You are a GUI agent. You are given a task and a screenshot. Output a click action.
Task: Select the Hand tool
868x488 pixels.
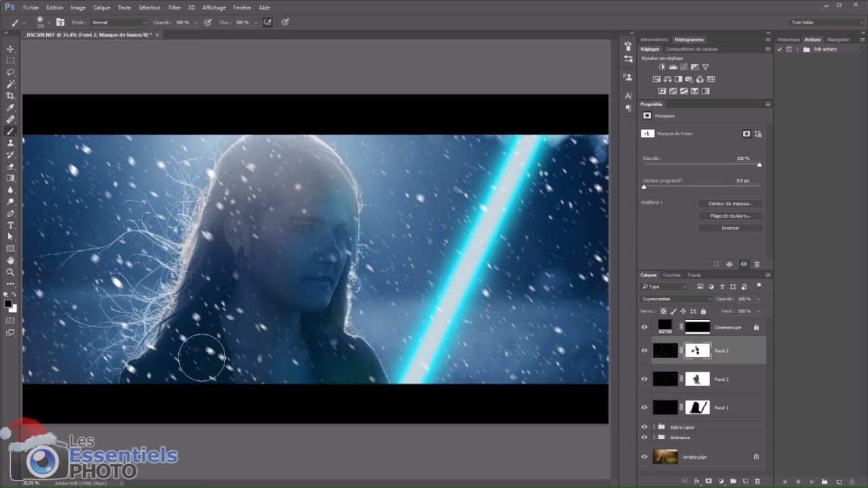coord(10,260)
